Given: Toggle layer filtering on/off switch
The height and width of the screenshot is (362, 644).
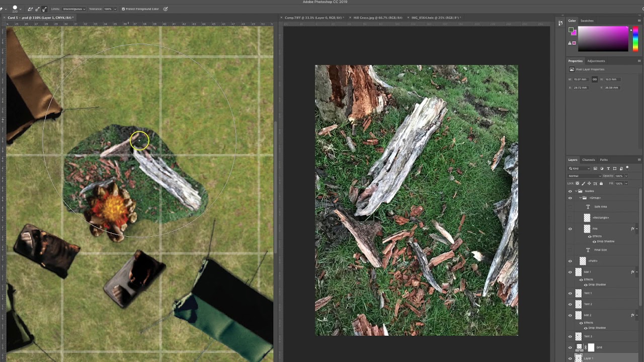Looking at the screenshot, I should pyautogui.click(x=627, y=168).
